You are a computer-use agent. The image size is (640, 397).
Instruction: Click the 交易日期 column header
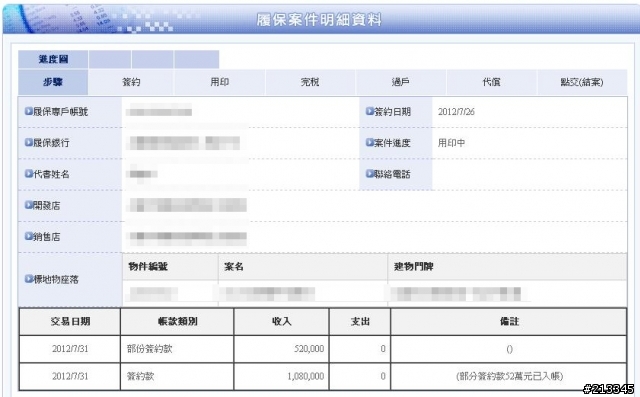70,322
